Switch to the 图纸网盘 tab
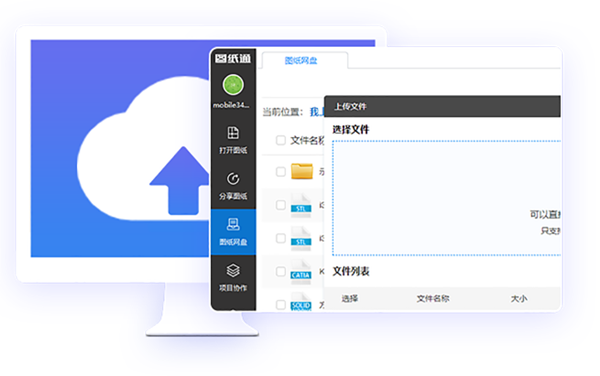Screen dimensions: 600x376 click(305, 60)
